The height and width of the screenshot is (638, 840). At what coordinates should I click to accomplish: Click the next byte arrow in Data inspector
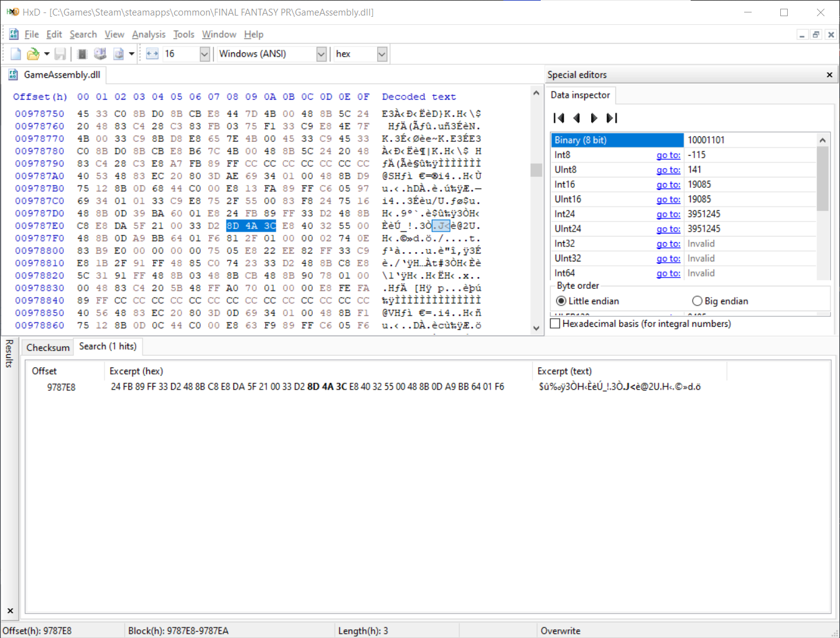(594, 118)
